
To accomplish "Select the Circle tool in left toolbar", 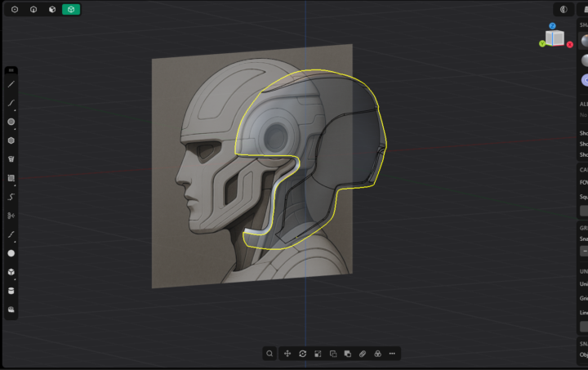I will pyautogui.click(x=11, y=122).
